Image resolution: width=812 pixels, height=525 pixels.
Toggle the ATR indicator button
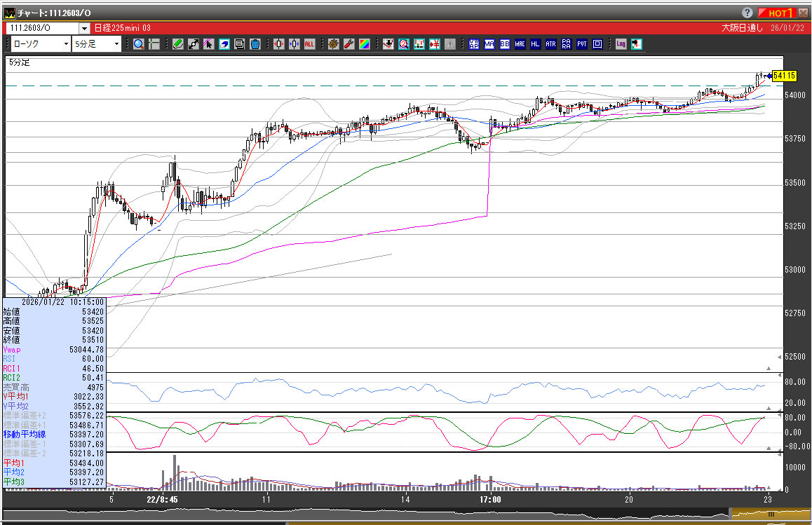click(550, 44)
